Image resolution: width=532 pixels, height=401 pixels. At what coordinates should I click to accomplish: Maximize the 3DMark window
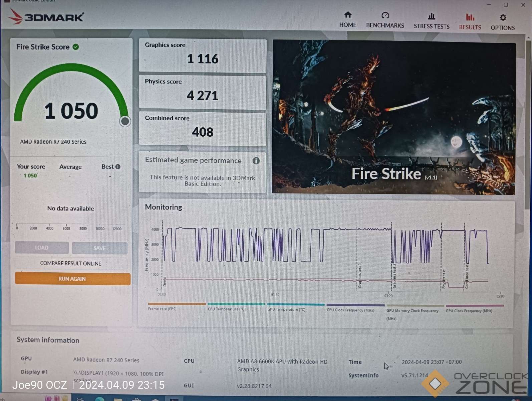(506, 5)
